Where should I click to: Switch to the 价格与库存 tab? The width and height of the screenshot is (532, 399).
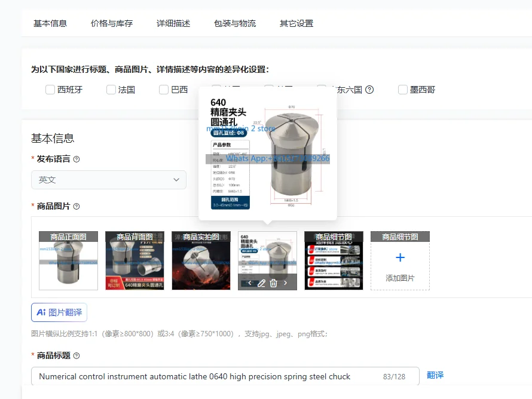pyautogui.click(x=112, y=23)
